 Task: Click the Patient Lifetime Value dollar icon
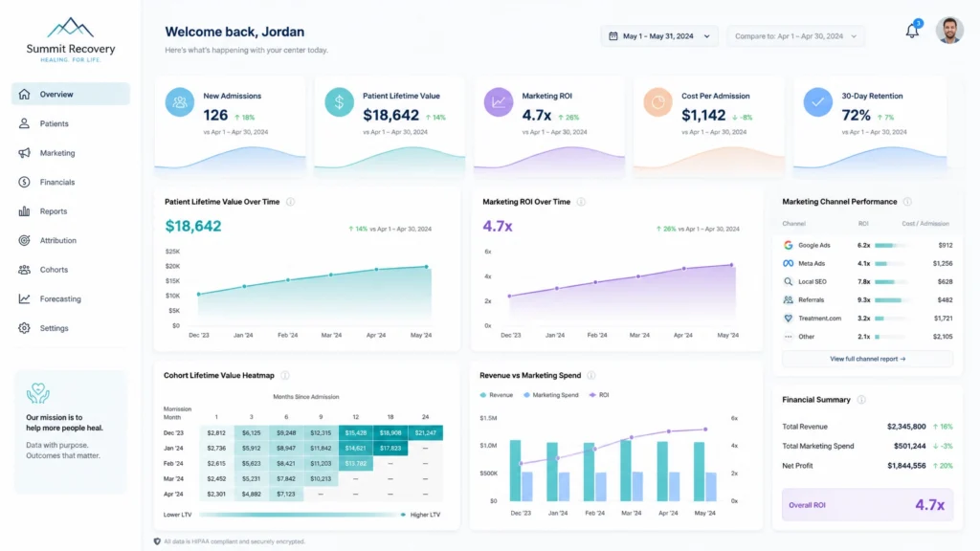tap(340, 101)
